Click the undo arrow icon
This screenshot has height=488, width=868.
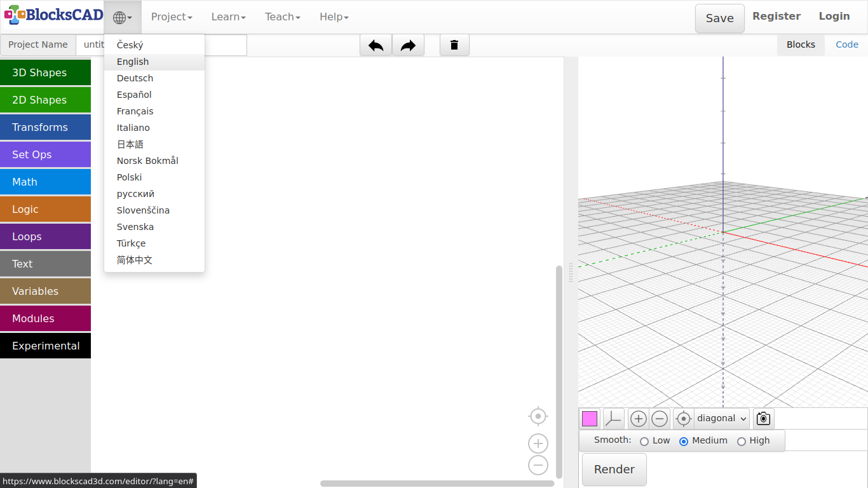(376, 45)
